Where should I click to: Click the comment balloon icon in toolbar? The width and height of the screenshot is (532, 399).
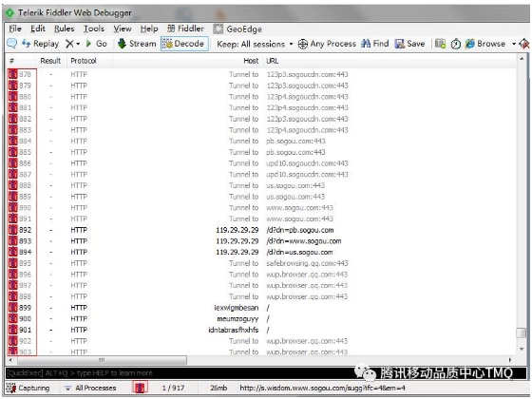[x=11, y=44]
